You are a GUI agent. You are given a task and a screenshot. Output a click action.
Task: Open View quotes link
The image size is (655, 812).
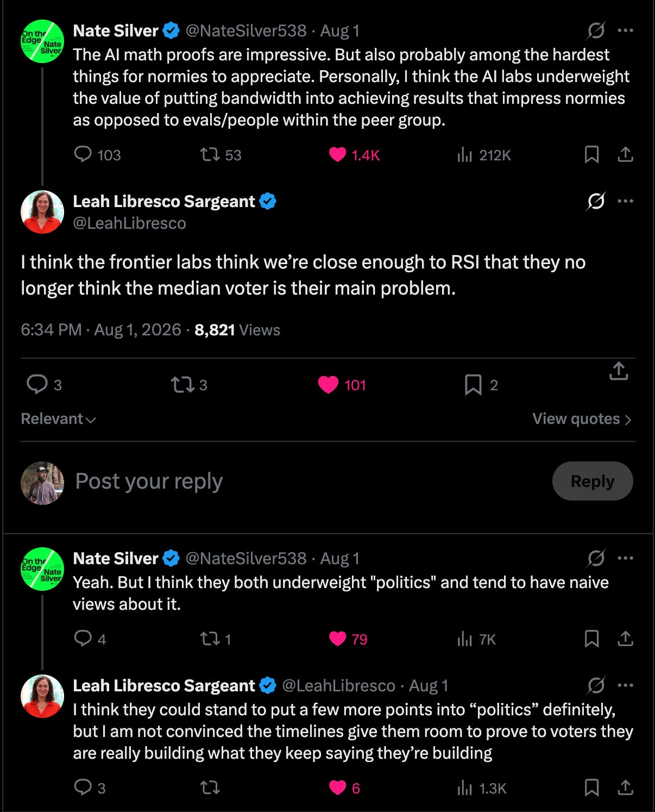(582, 419)
